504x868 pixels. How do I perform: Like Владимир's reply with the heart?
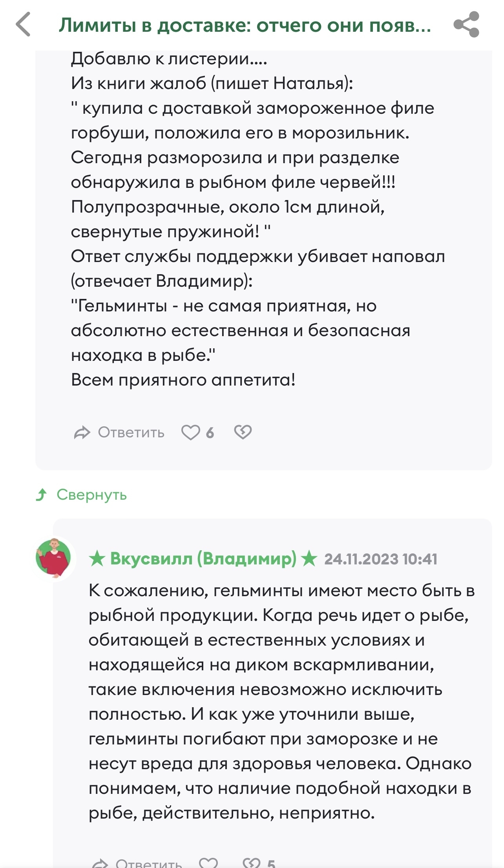[x=208, y=863]
